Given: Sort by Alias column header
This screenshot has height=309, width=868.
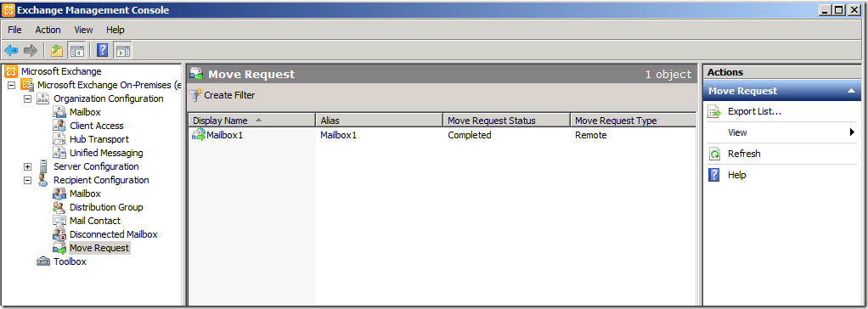Looking at the screenshot, I should point(379,121).
